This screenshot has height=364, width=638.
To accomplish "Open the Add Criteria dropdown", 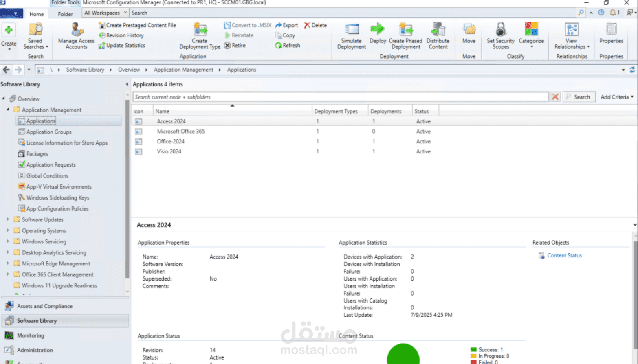I will tap(617, 97).
